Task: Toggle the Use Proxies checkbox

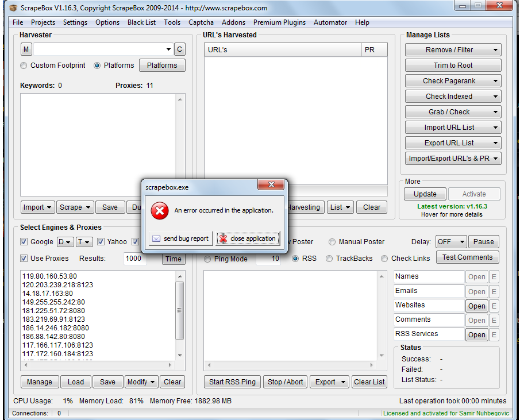Action: (24, 258)
